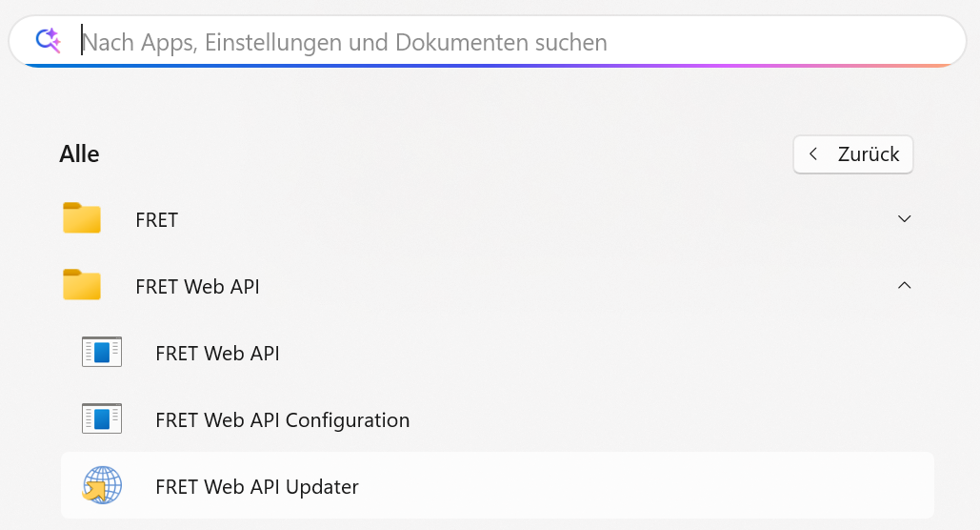Click the FRET Web API Configuration icon
The height and width of the screenshot is (530, 980).
point(102,419)
